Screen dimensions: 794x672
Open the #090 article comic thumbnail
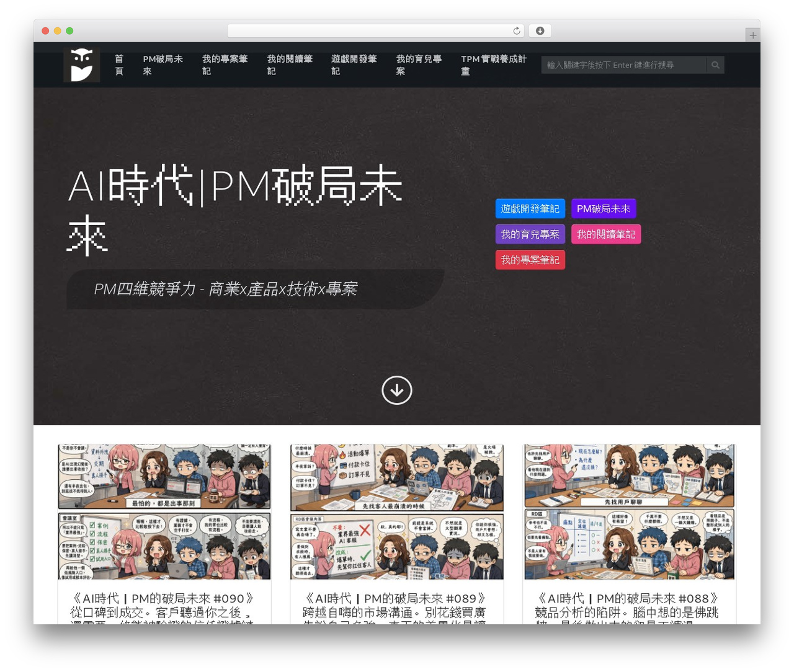pos(164,511)
